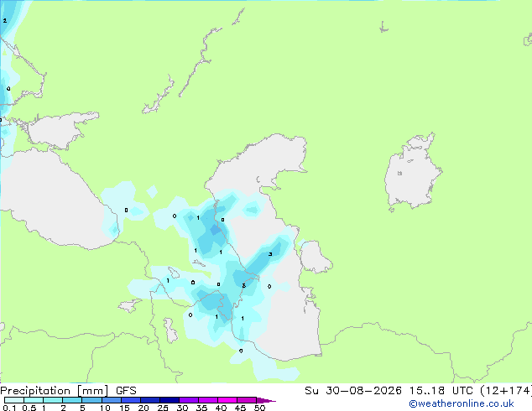This screenshot has height=411, width=532.
Task: Click the purple arrow above 50 mm
Action: coord(266,400)
